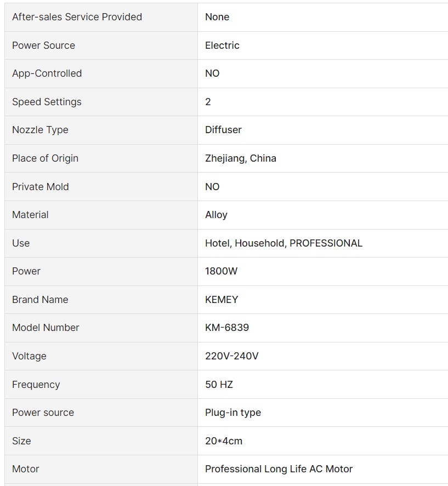Viewport: 448px width, 486px height.
Task: Click the 'KEMEY' brand name value
Action: [x=222, y=300]
